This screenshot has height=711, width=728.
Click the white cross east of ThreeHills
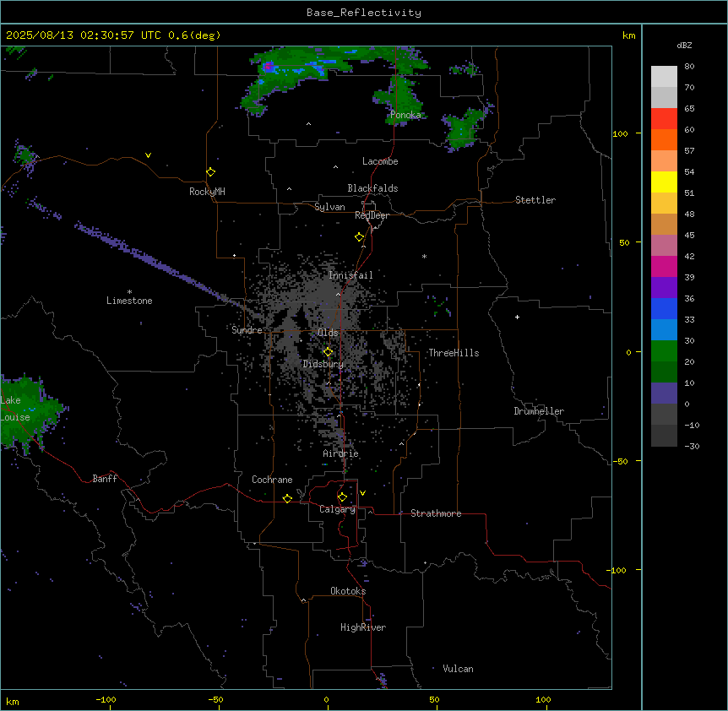517,317
